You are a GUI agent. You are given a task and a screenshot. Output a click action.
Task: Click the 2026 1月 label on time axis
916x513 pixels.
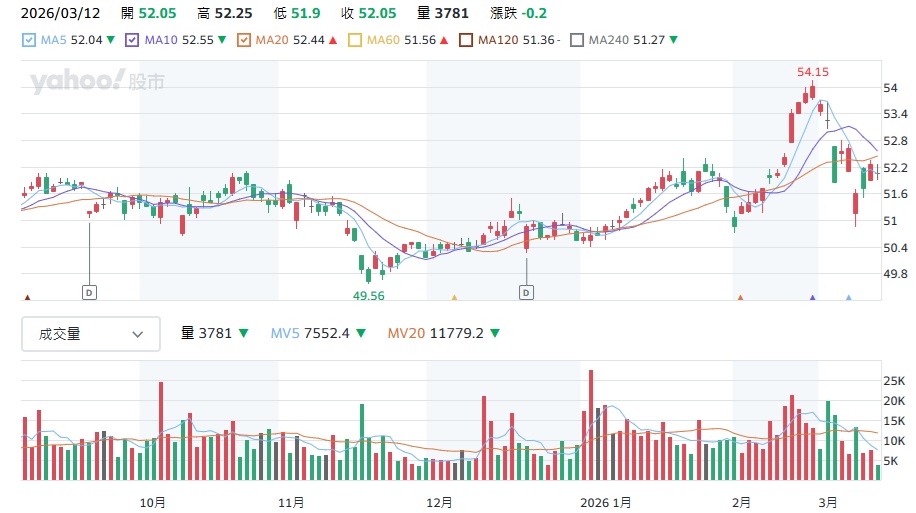[x=606, y=501]
